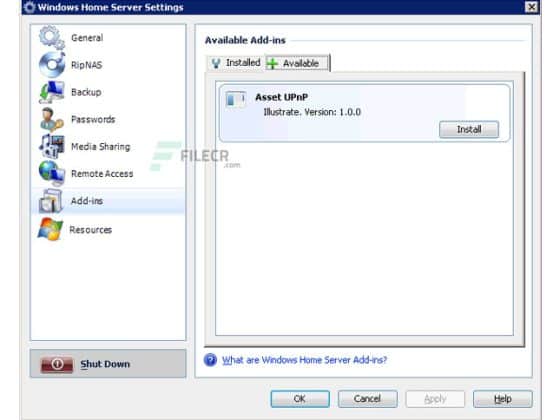560x420 pixels.
Task: Switch to the Installed tab
Action: 236,63
